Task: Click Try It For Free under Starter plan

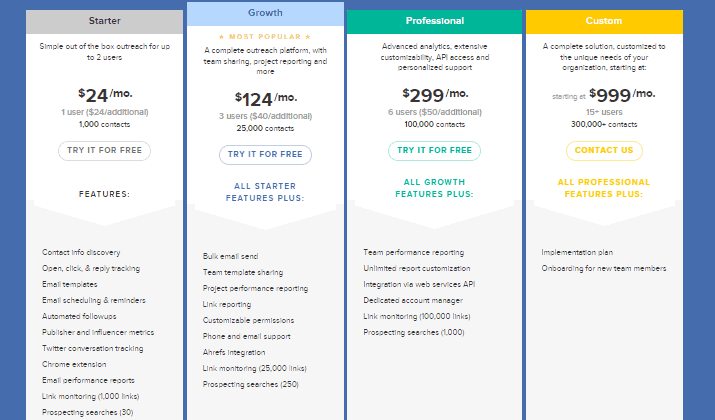Action: tap(104, 150)
